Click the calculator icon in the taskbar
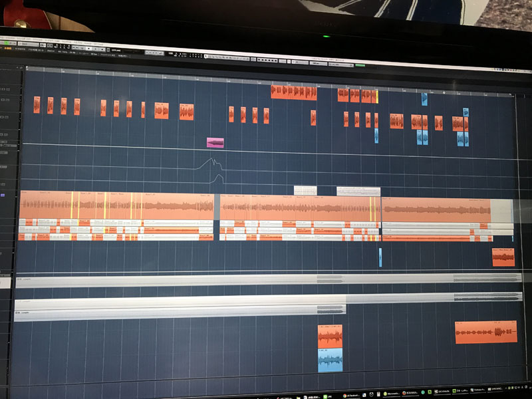Image resolution: width=532 pixels, height=399 pixels. click(378, 394)
